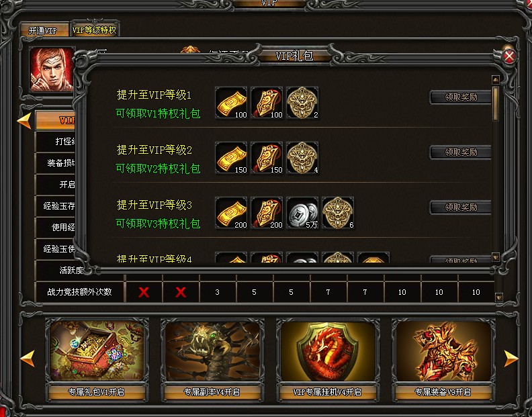Close the VIP礼包 popup window
The width and height of the screenshot is (532, 417).
click(509, 56)
